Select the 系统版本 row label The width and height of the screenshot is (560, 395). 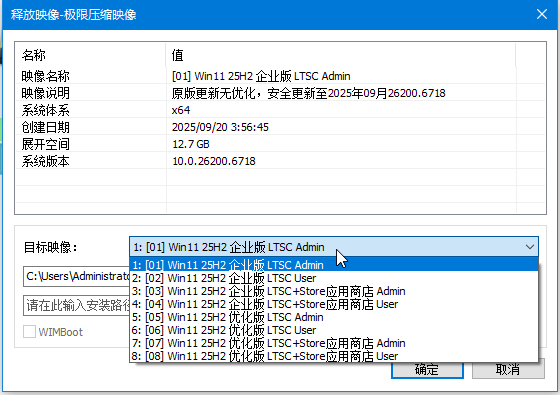pyautogui.click(x=45, y=161)
